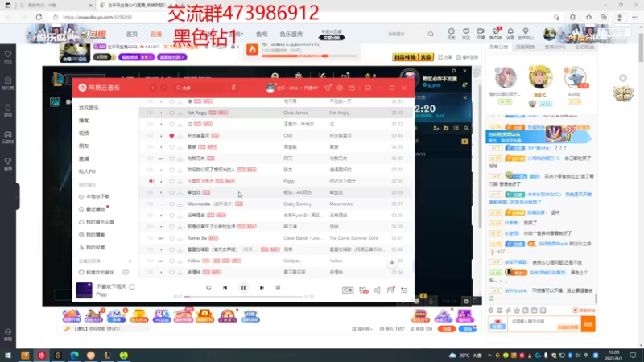Click the 分享 share link above the stream
The height and width of the screenshot is (362, 644).
[445, 57]
